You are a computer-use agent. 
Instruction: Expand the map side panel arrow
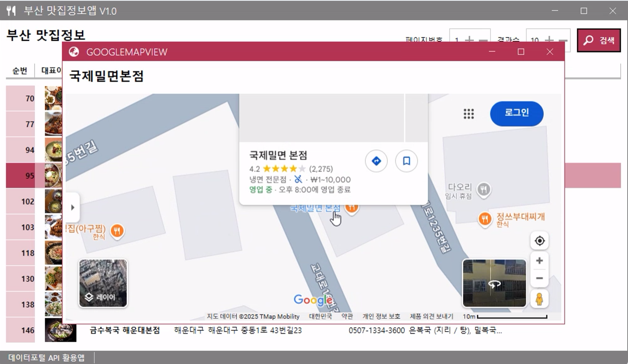pos(72,207)
